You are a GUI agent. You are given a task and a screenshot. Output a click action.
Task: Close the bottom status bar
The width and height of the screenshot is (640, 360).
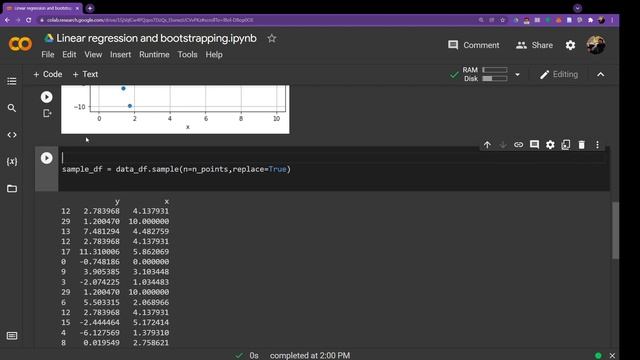tap(612, 356)
